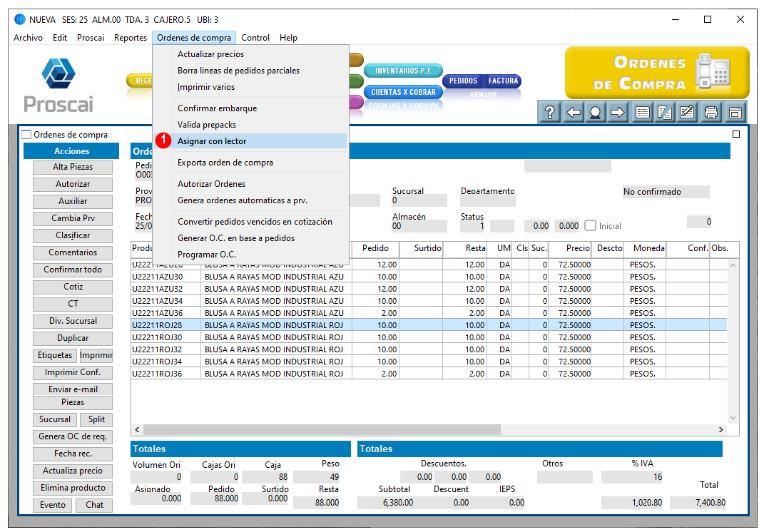Click the Proscai logo
Screen dimensions: 764x532
pyautogui.click(x=58, y=86)
